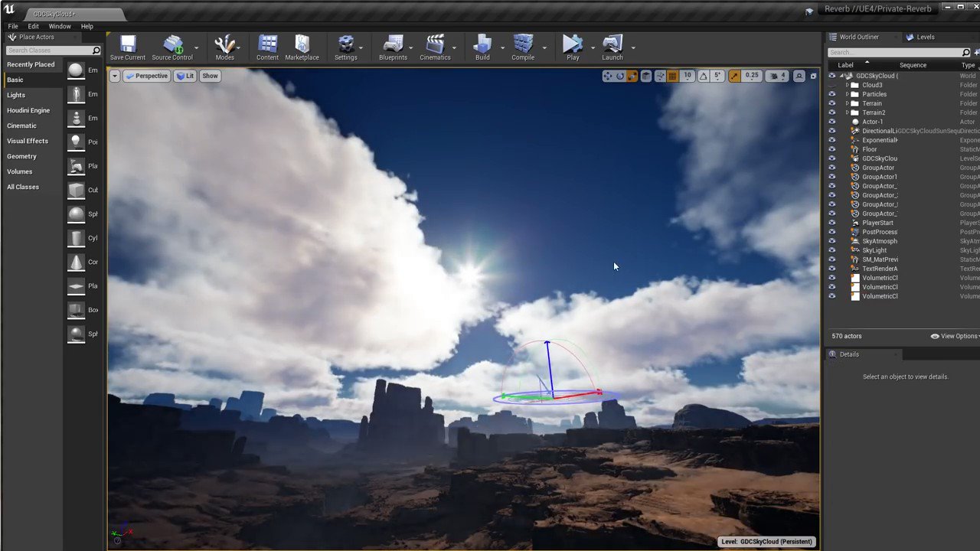Open the Edit menu
This screenshot has height=551, width=980.
[x=33, y=25]
